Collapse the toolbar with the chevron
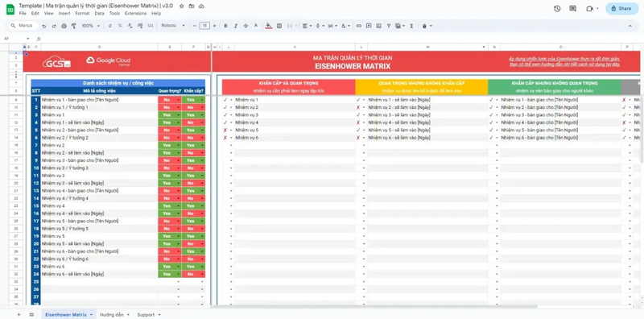The width and height of the screenshot is (644, 319). (x=630, y=26)
